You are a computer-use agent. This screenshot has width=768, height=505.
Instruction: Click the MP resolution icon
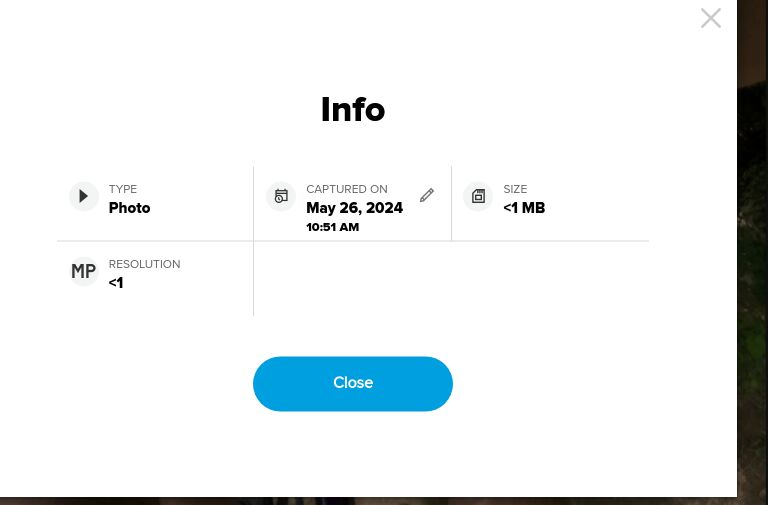pyautogui.click(x=84, y=271)
